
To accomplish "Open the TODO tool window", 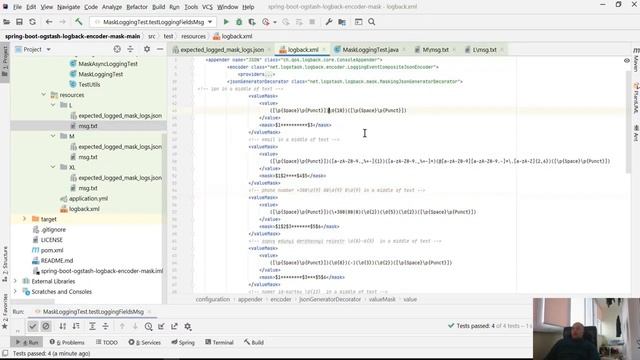I will click(x=107, y=342).
